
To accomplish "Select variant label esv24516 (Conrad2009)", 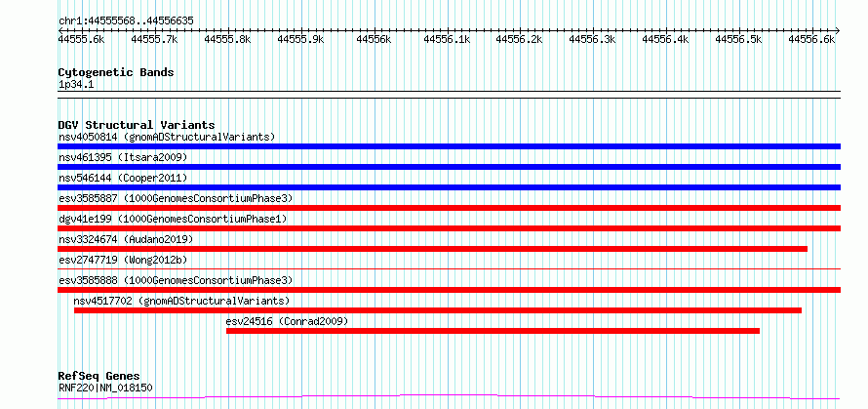I will click(x=287, y=321).
